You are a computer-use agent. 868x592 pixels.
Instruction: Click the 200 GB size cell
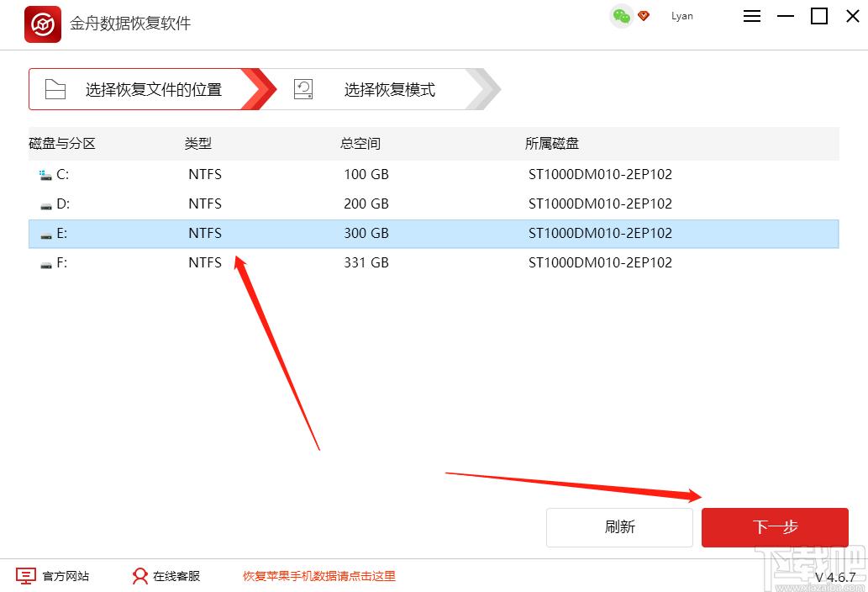pos(366,203)
